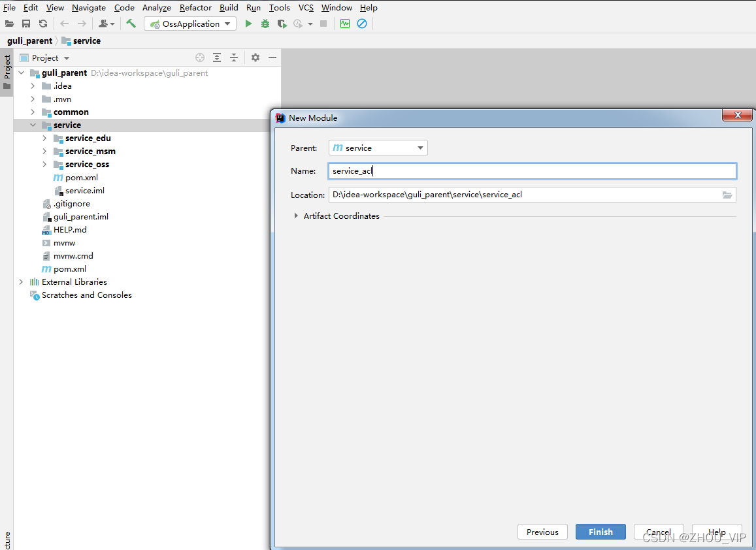Click the Stop square icon
Screen dimensions: 756x550
pos(323,24)
